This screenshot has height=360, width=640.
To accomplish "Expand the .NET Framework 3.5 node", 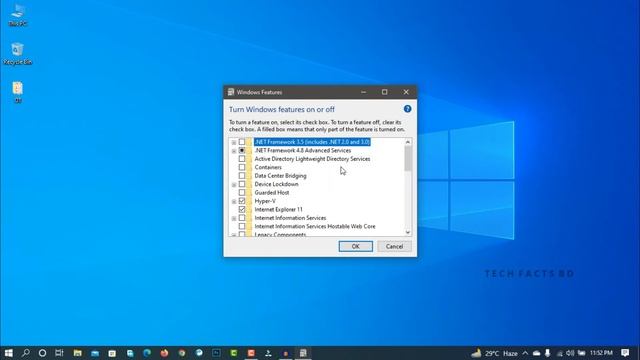I will [234, 142].
